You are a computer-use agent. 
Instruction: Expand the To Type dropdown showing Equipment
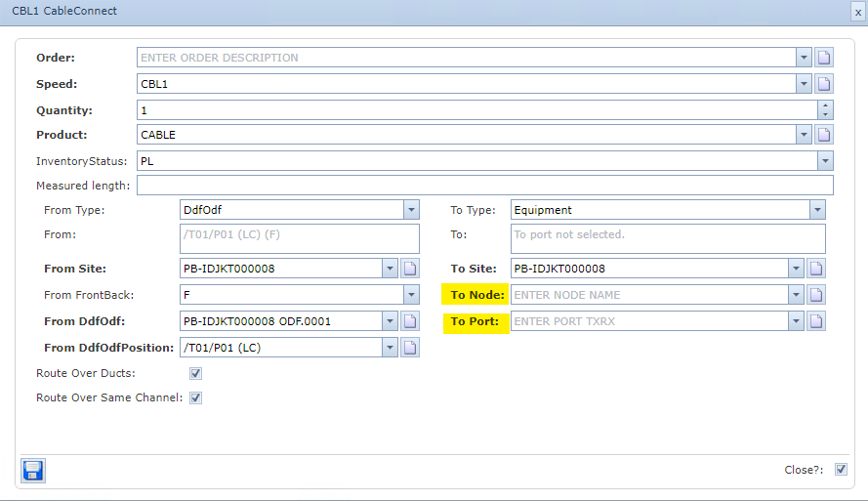click(x=816, y=210)
